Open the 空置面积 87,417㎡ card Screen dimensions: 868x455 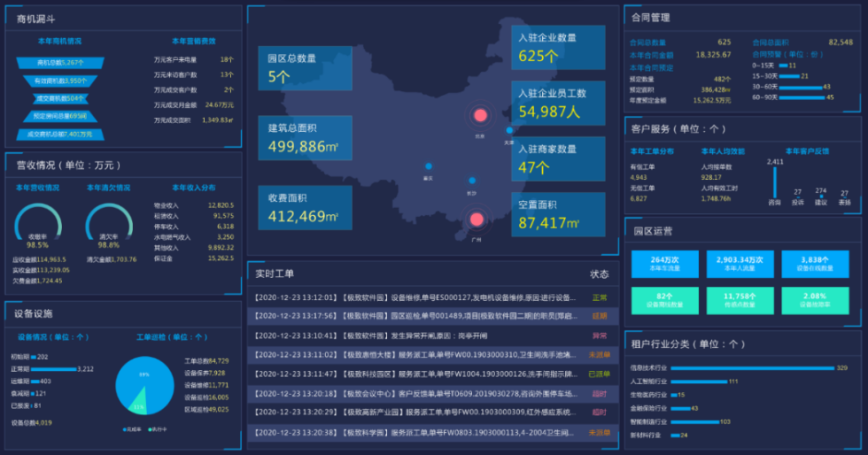(558, 215)
